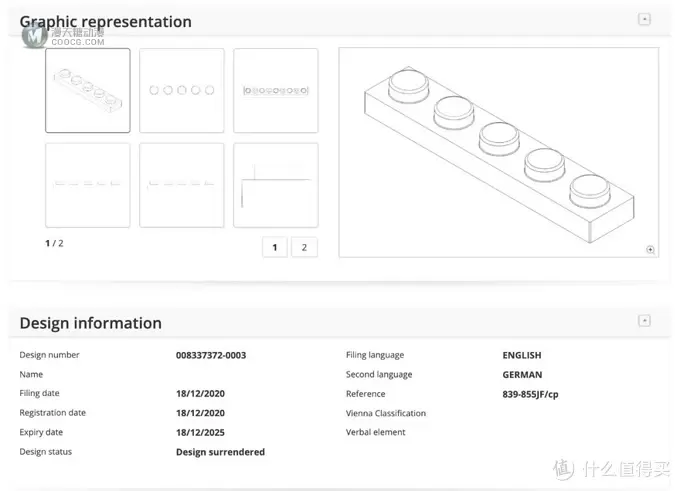This screenshot has height=491, width=680.
Task: Click the reference value 839-855JF/cp
Action: click(530, 394)
